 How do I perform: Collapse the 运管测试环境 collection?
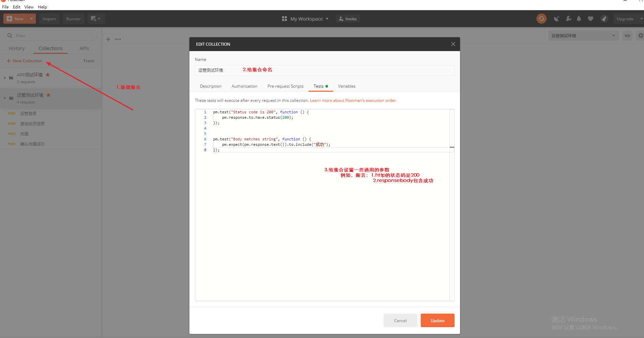pyautogui.click(x=4, y=98)
